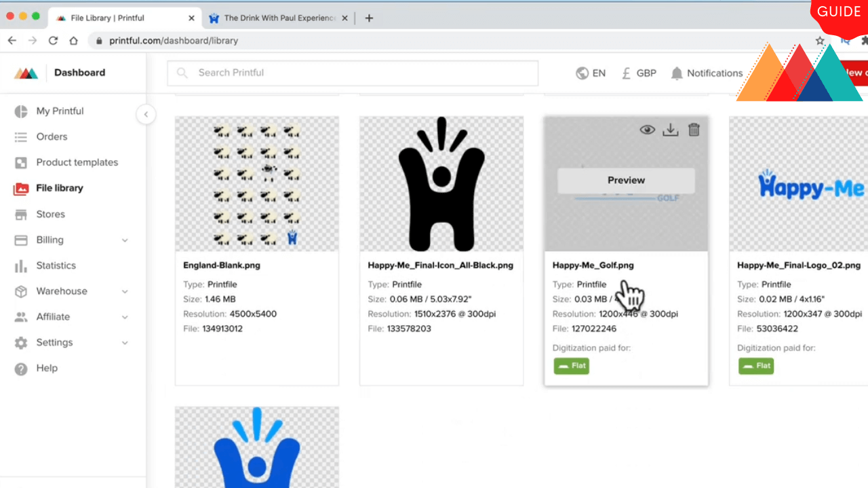This screenshot has width=868, height=488.
Task: Open the Notifications panel label
Action: click(715, 73)
